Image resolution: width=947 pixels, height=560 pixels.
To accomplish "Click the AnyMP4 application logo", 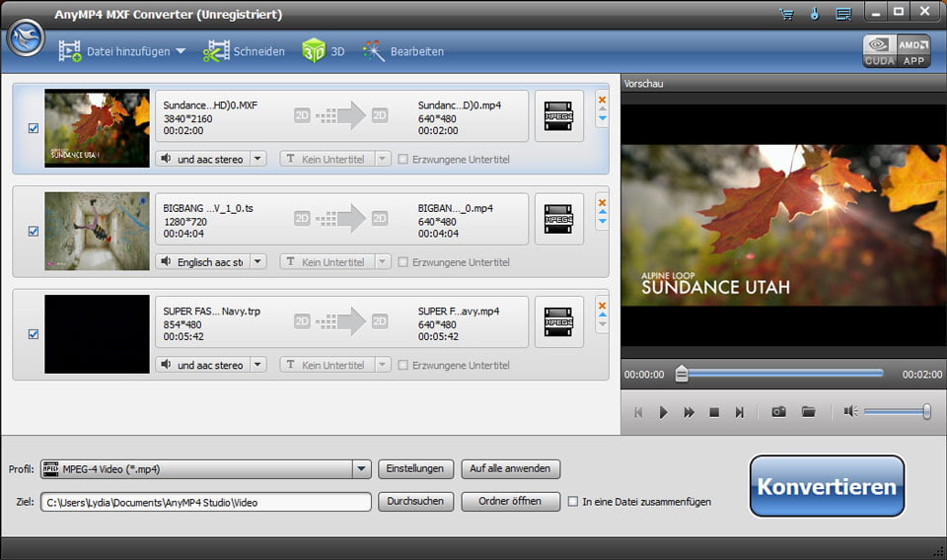I will point(26,38).
